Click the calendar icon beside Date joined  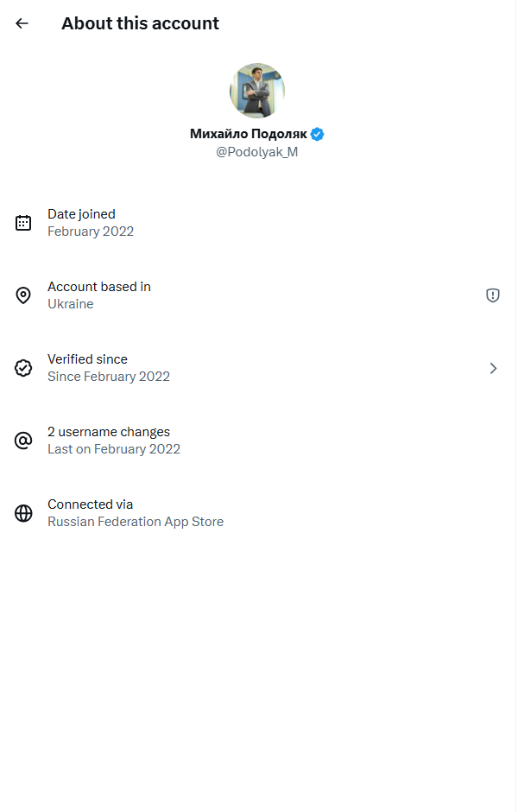[23, 223]
